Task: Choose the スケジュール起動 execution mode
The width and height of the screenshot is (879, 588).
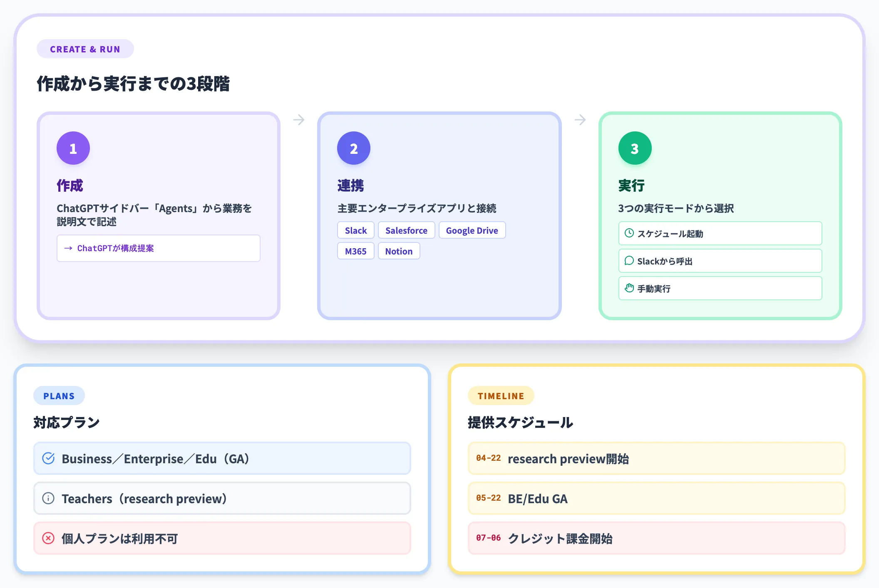Action: point(720,233)
